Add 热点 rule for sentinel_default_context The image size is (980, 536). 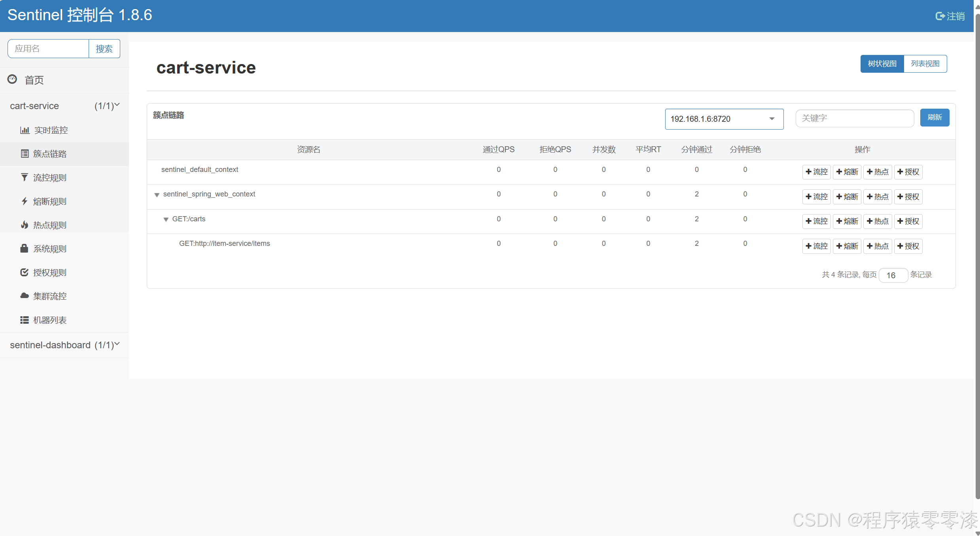pos(878,172)
